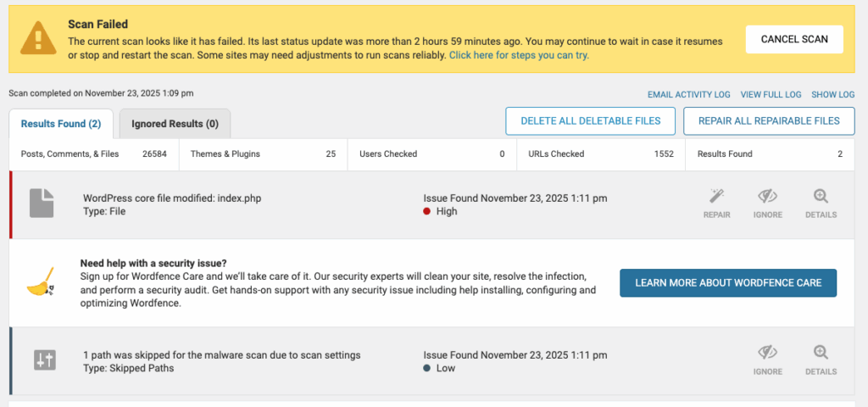868x407 pixels.
Task: Click the Repair wand icon for index.php
Action: (716, 198)
